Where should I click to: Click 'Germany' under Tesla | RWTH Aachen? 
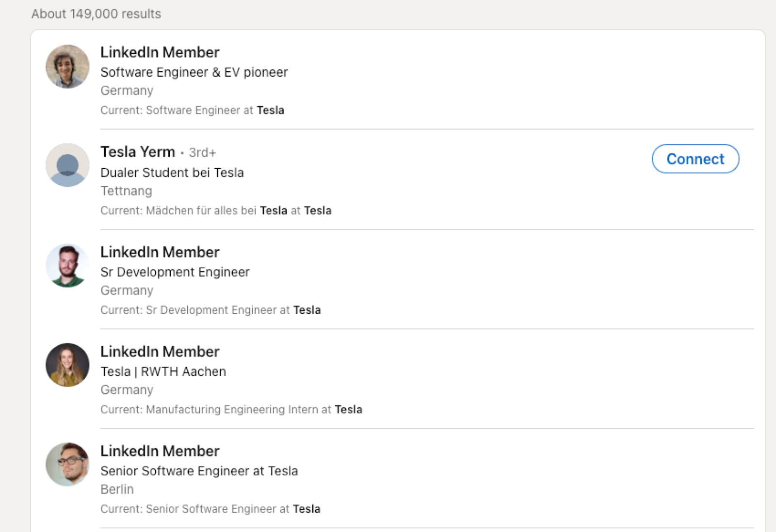point(127,390)
